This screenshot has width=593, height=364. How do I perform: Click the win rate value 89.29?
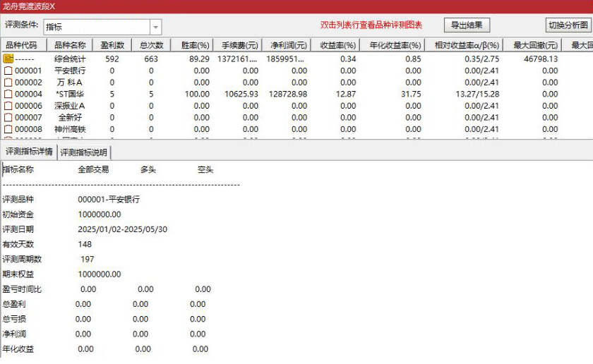pyautogui.click(x=199, y=59)
